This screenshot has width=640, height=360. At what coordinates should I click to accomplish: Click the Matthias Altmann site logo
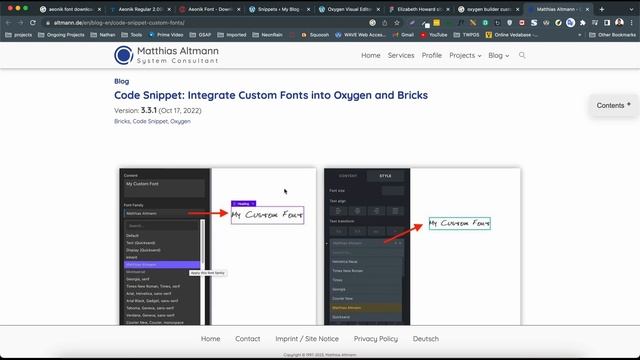(167, 55)
